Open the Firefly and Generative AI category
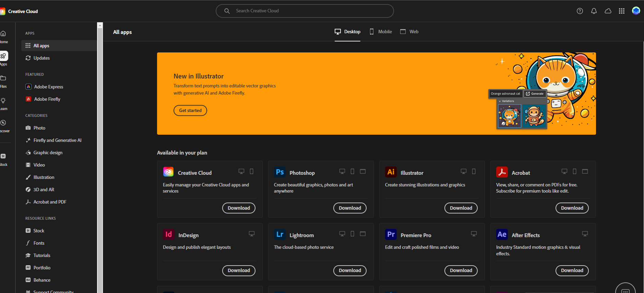 [57, 140]
